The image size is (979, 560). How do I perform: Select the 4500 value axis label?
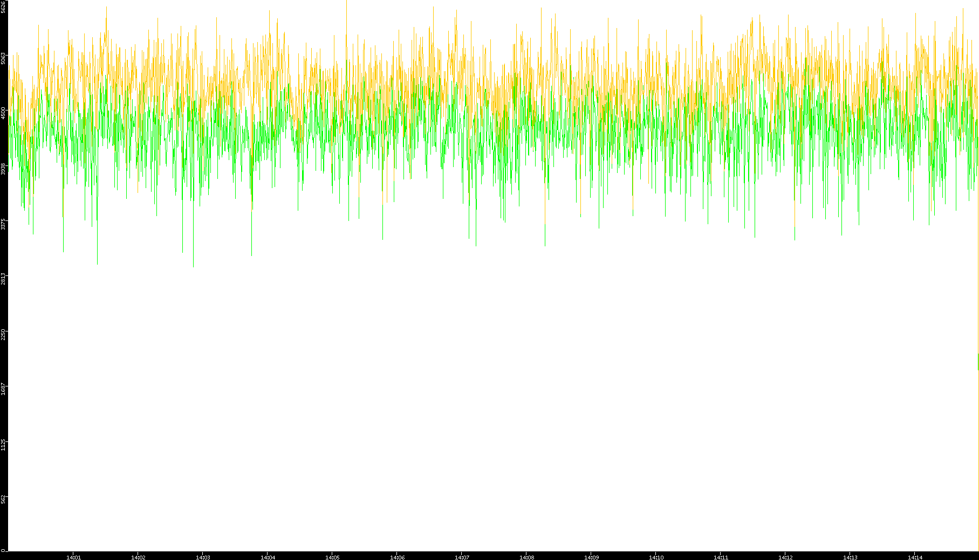3,113
